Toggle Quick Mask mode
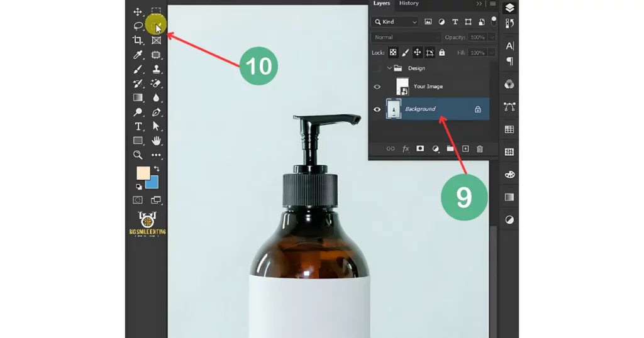 click(x=138, y=200)
